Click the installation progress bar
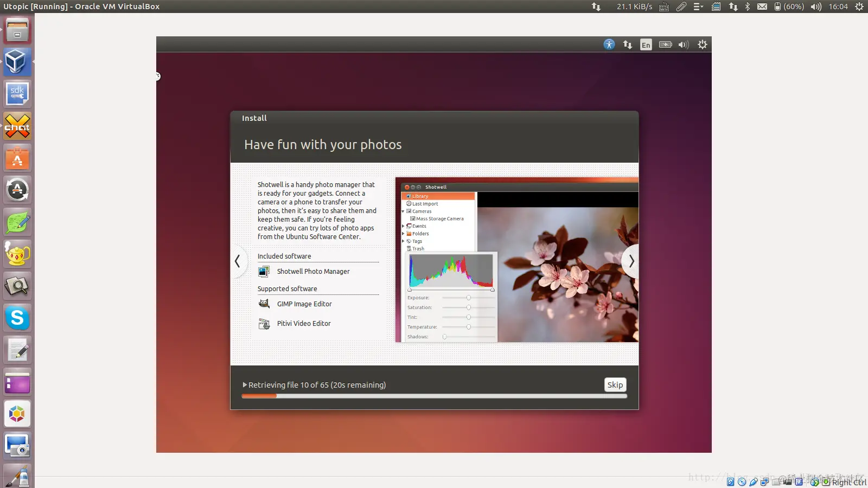868x488 pixels. coord(434,396)
